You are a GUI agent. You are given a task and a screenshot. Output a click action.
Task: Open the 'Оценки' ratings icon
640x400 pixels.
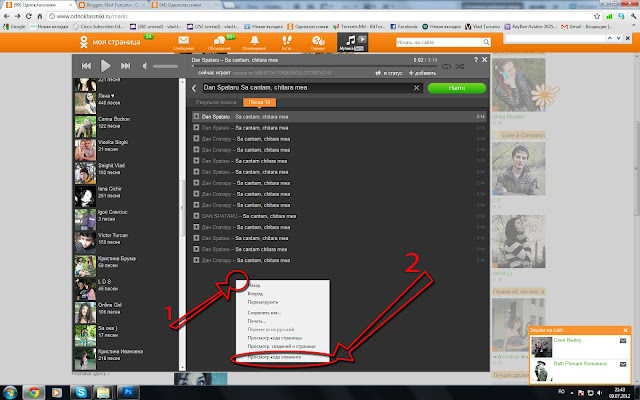pos(318,42)
